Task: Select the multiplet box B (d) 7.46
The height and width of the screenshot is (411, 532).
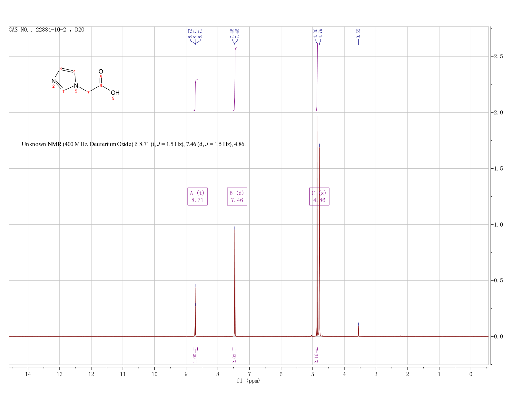Action: [x=237, y=196]
